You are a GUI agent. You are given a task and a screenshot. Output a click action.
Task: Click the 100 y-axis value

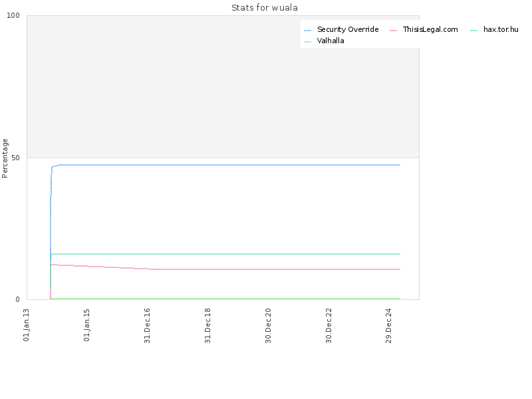point(13,15)
